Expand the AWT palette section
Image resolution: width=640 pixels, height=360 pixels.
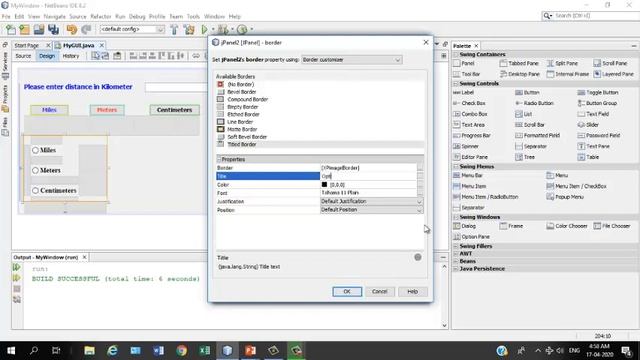[456, 253]
